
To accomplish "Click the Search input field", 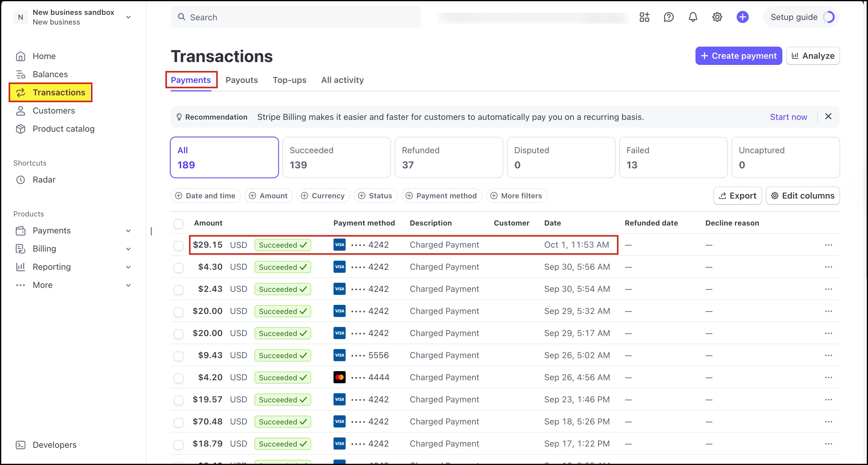I will click(295, 17).
